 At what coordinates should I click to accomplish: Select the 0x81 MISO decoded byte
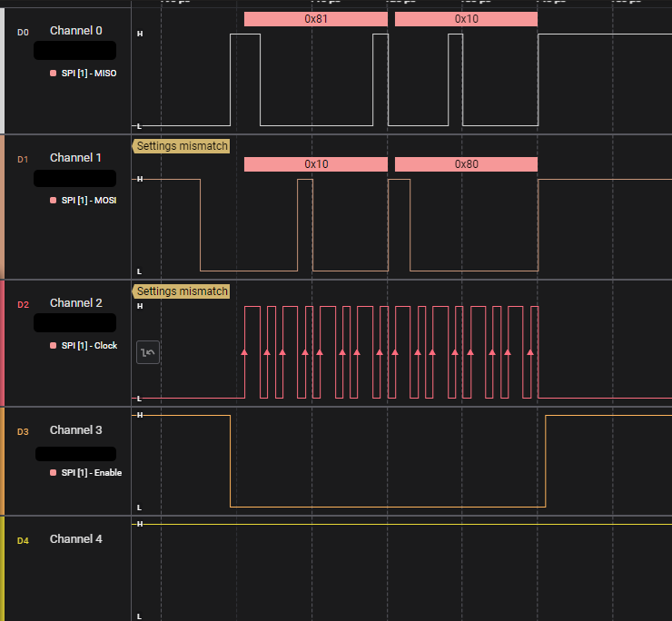click(x=316, y=19)
